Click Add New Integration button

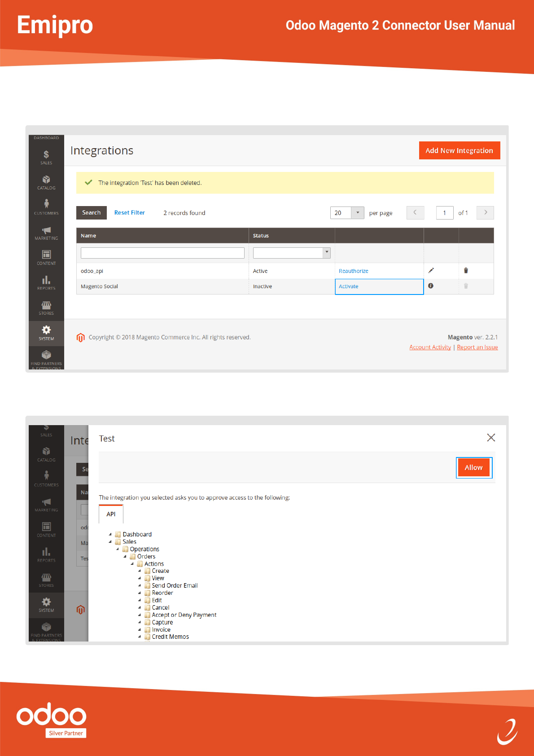tap(460, 150)
